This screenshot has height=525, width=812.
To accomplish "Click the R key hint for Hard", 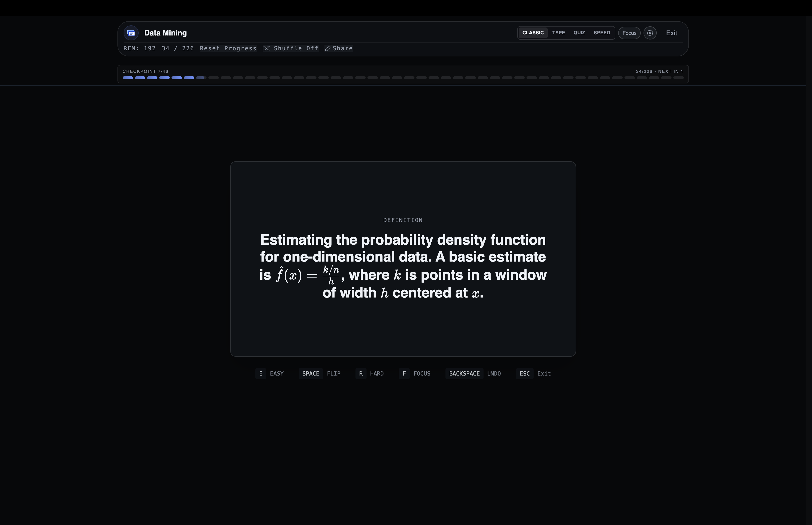I will (361, 374).
